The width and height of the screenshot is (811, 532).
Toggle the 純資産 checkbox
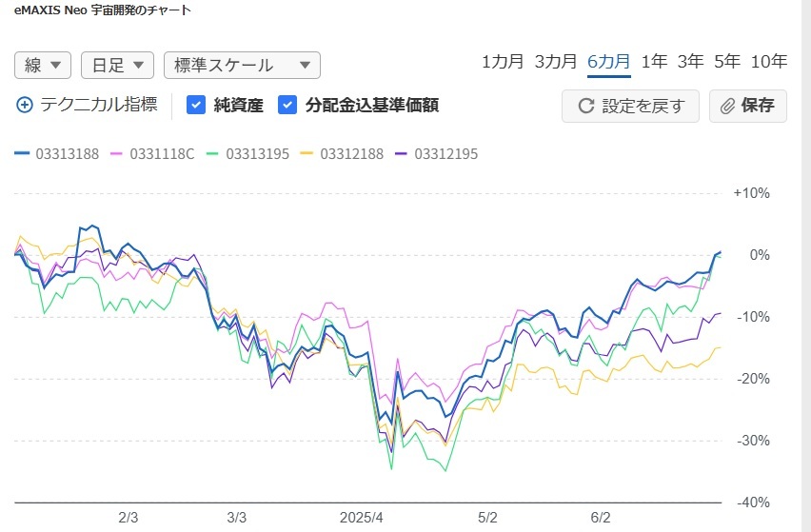pyautogui.click(x=196, y=105)
